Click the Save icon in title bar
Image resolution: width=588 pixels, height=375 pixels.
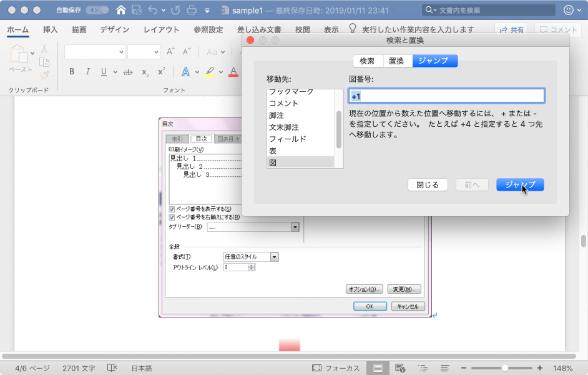[137, 10]
